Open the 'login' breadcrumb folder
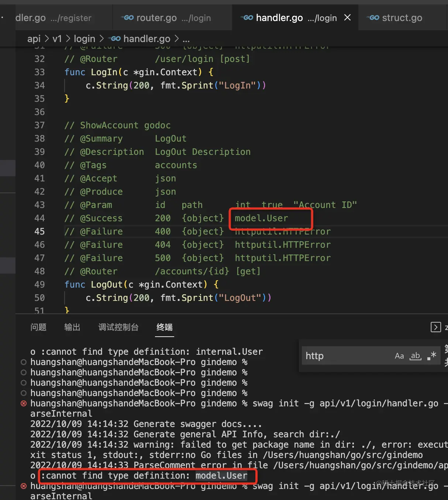448x500 pixels. tap(85, 39)
